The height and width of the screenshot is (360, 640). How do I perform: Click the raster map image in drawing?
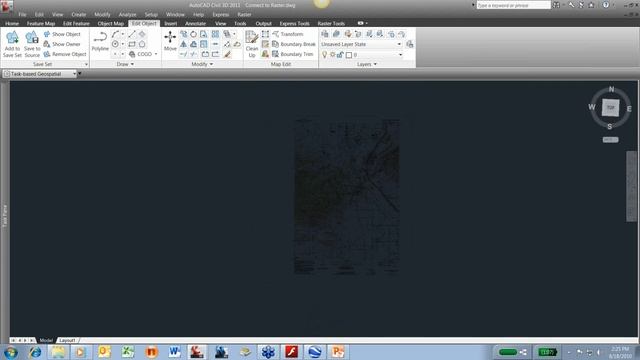coord(347,197)
